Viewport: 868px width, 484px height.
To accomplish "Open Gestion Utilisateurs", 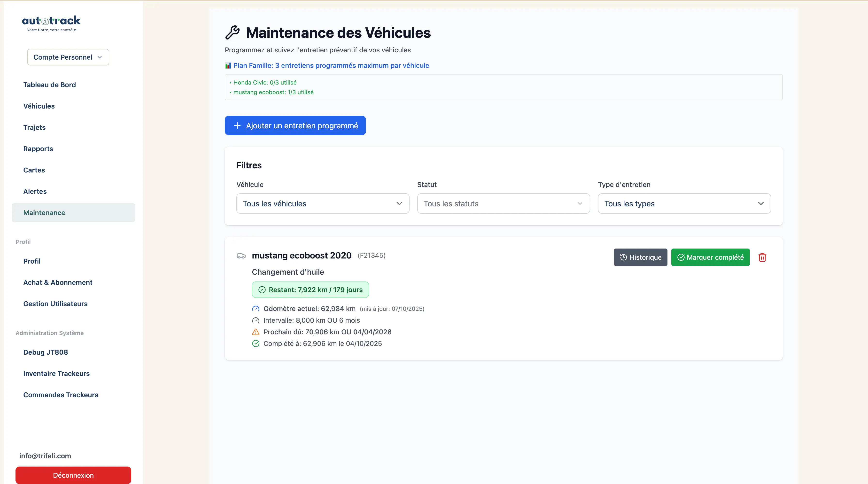I will [x=55, y=304].
